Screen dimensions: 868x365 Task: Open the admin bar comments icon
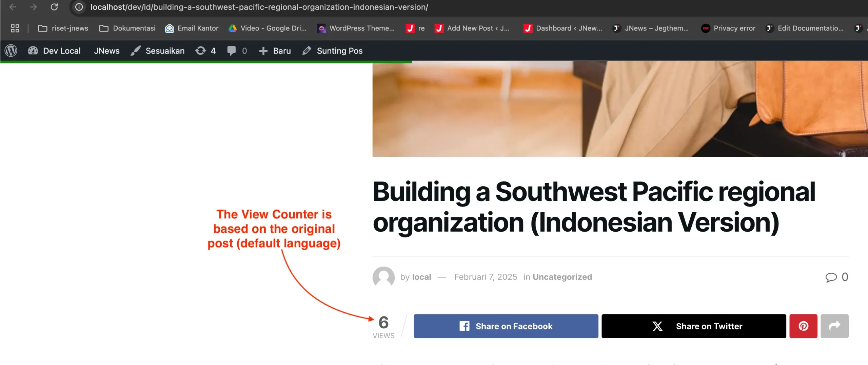pos(237,51)
